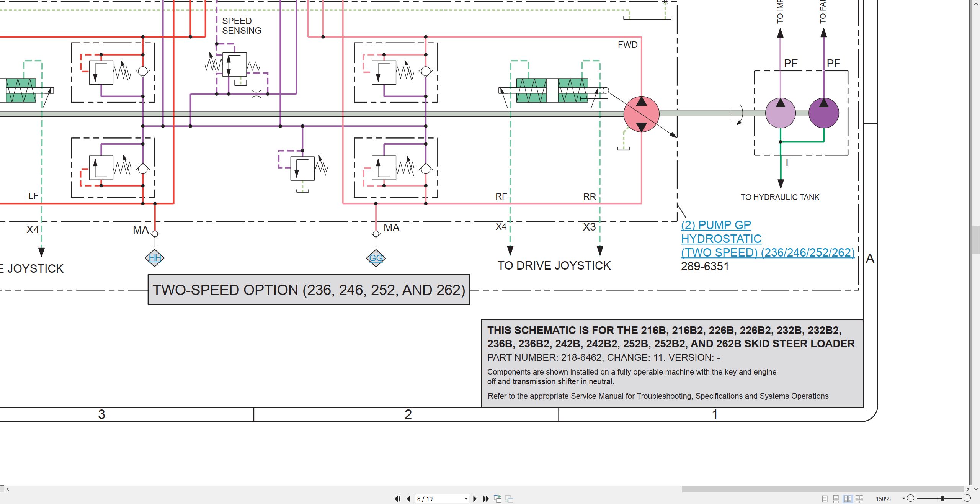Click the RF port label
980x504 pixels.
click(501, 196)
